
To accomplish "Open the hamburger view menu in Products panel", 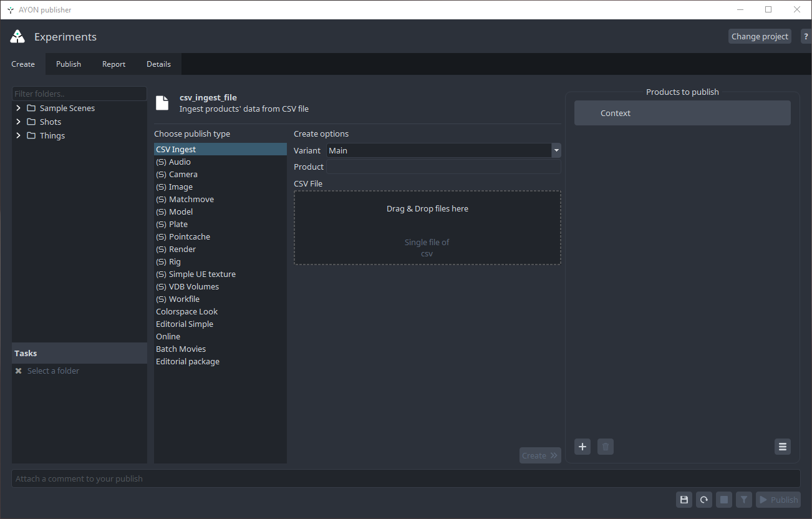I will pos(783,447).
